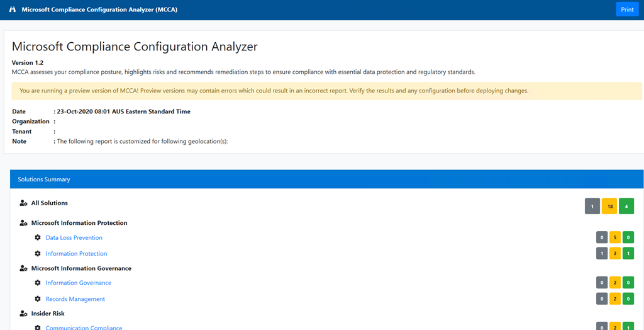Click the 'Microsoft Compliance Configuration Analyzer' page title
Screen dimensions: 644x330
[x=135, y=47]
